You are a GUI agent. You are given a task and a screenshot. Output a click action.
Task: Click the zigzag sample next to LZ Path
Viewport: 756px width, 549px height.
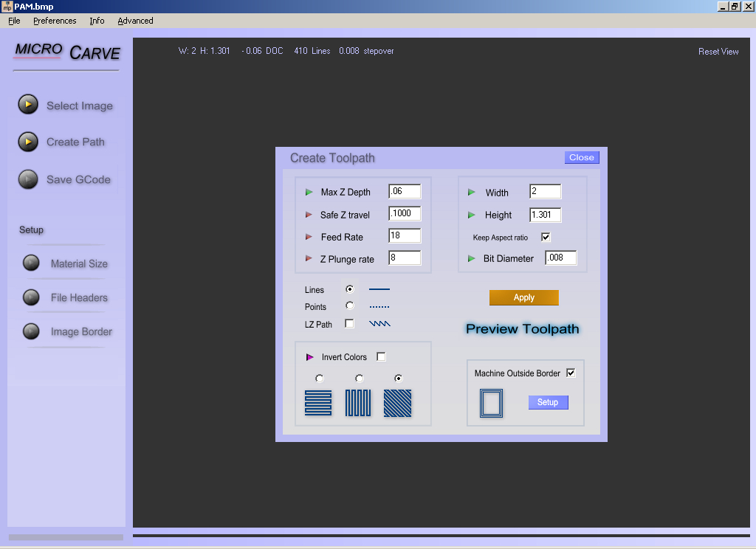coord(379,323)
